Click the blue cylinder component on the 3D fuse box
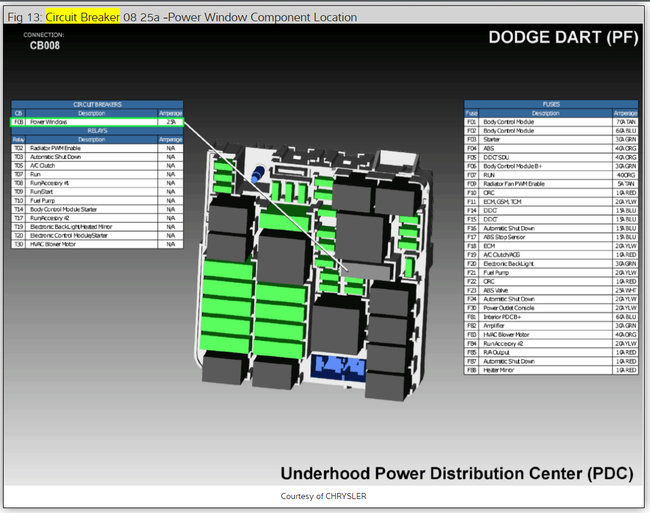This screenshot has width=650, height=513. [x=257, y=174]
